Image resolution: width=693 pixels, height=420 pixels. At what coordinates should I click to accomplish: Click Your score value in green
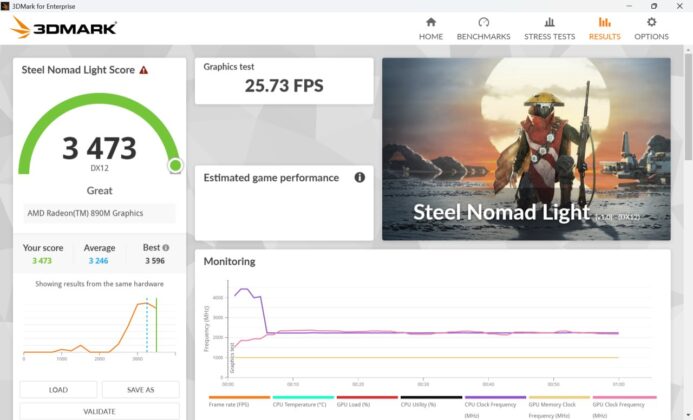[42, 261]
